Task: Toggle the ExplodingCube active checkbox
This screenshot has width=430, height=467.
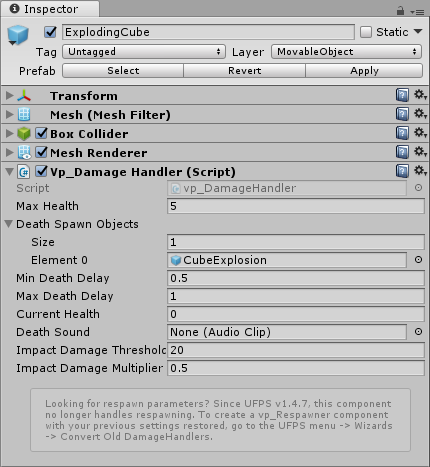Action: (x=50, y=32)
